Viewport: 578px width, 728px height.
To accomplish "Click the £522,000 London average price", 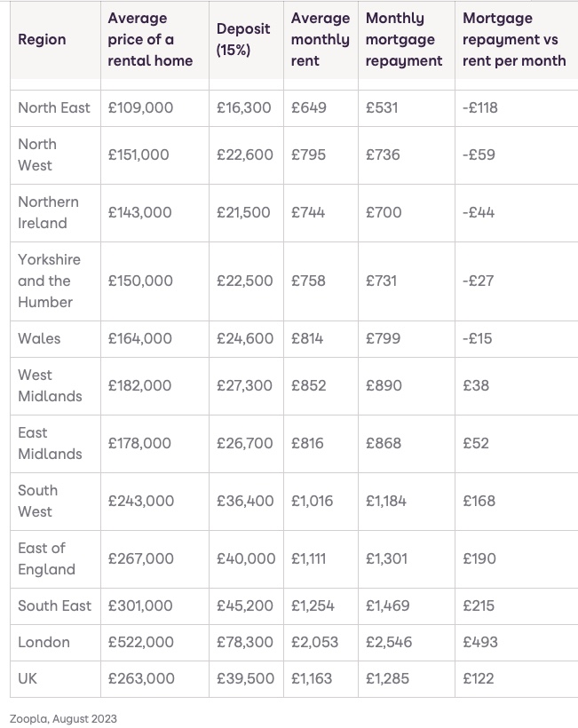I will tap(140, 642).
